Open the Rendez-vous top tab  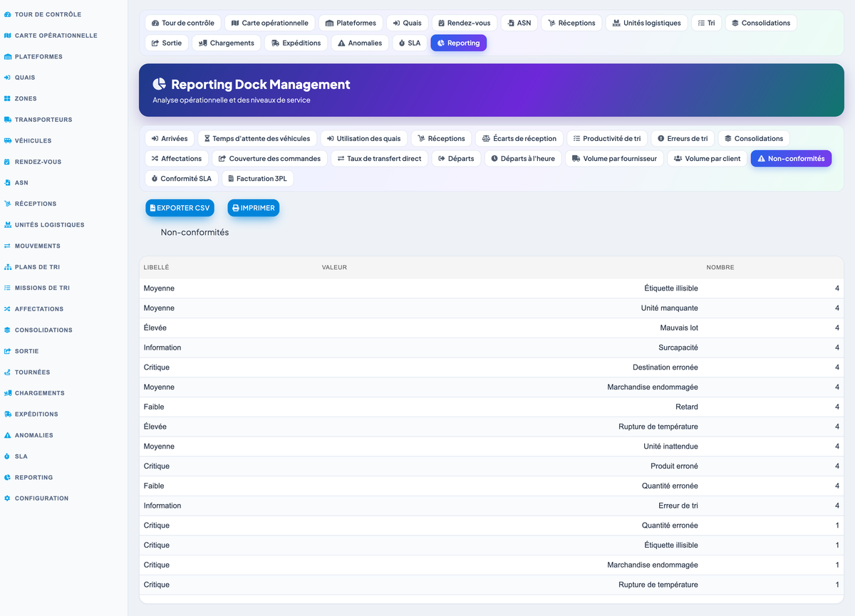[x=464, y=23]
